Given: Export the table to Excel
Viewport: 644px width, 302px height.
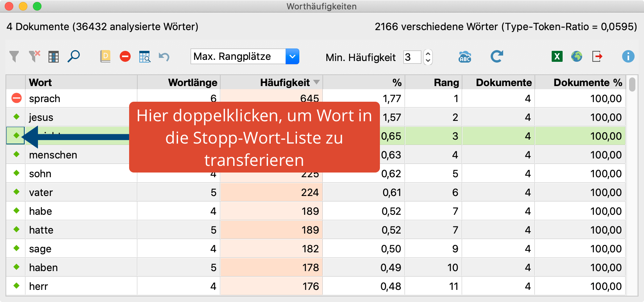Looking at the screenshot, I should click(557, 57).
